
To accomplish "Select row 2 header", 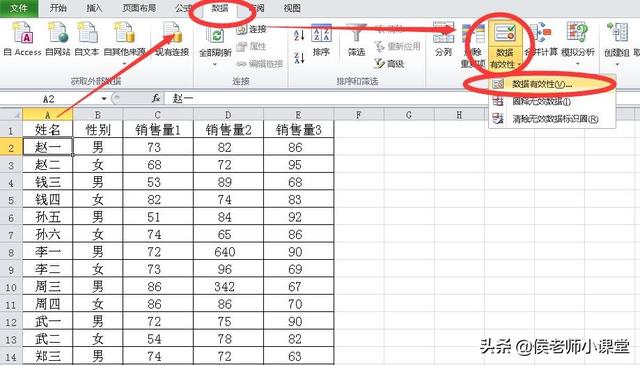I will (x=11, y=147).
